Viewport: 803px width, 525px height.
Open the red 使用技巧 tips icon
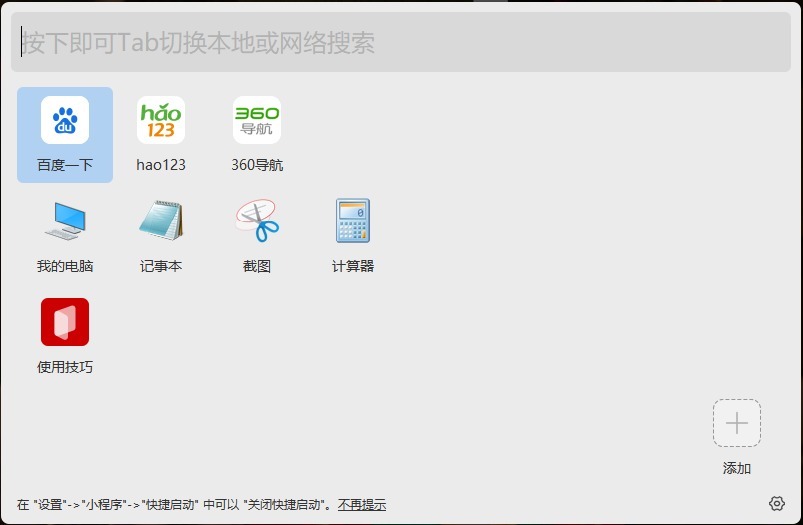(65, 322)
